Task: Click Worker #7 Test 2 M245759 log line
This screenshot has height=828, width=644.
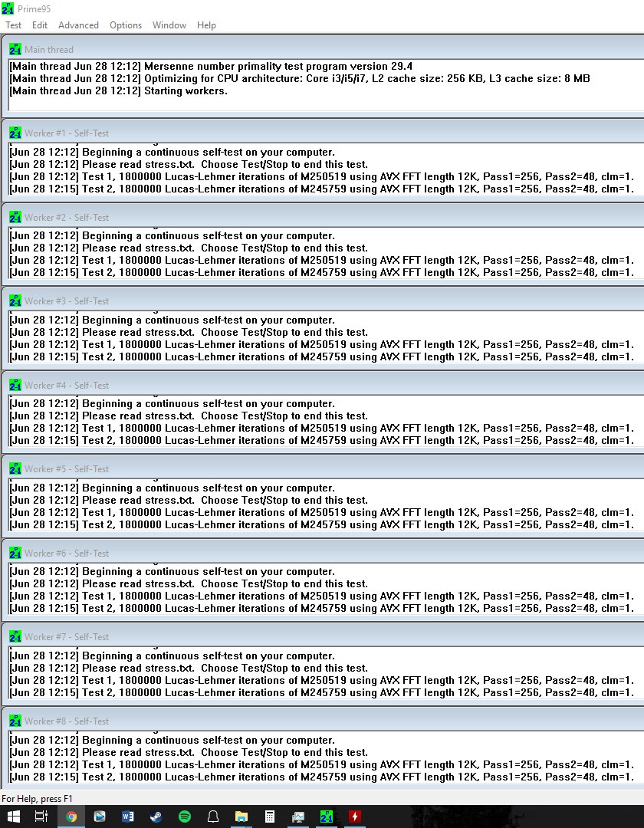Action: click(321, 693)
